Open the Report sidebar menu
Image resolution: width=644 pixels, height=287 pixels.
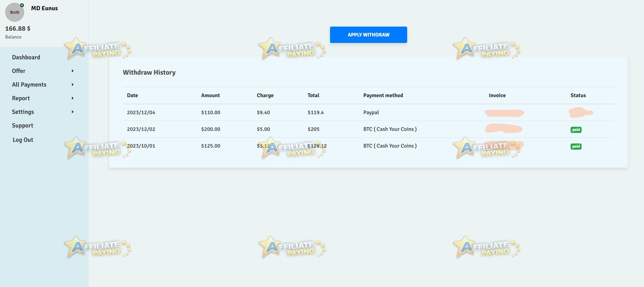pyautogui.click(x=21, y=98)
